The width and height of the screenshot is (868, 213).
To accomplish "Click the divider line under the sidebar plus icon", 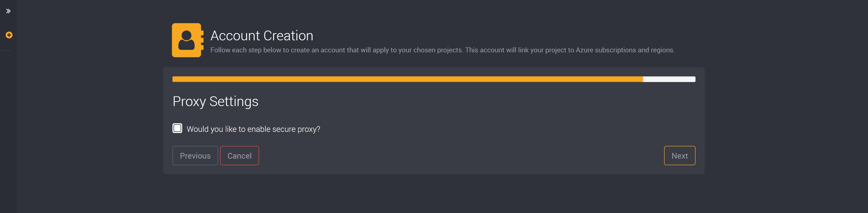I will pos(6,51).
